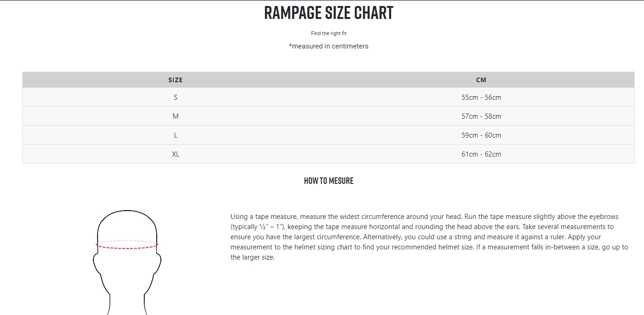
Task: Click the How To Mesure heading
Action: click(x=329, y=181)
